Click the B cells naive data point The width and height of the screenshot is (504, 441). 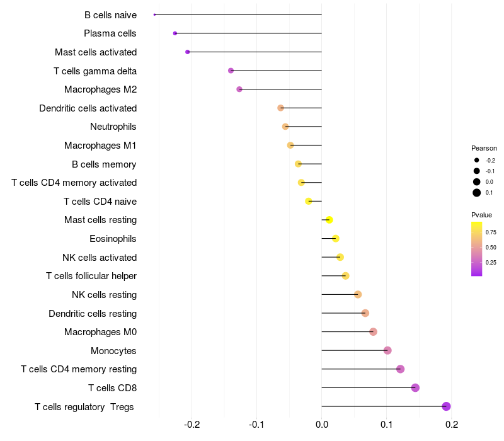coord(154,14)
